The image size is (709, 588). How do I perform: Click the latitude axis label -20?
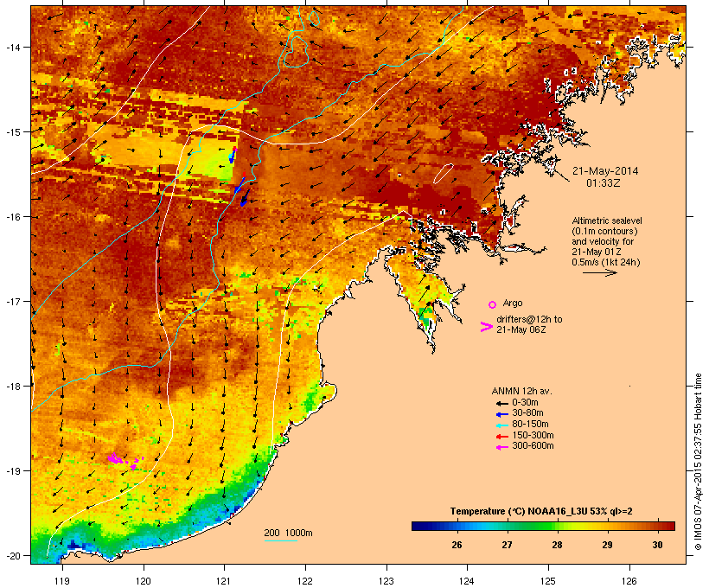[x=13, y=556]
